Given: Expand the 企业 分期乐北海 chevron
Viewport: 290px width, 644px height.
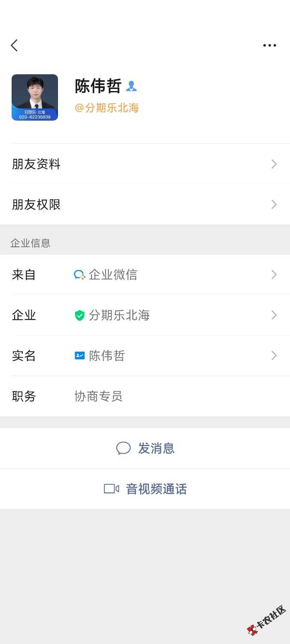Looking at the screenshot, I should click(x=274, y=315).
